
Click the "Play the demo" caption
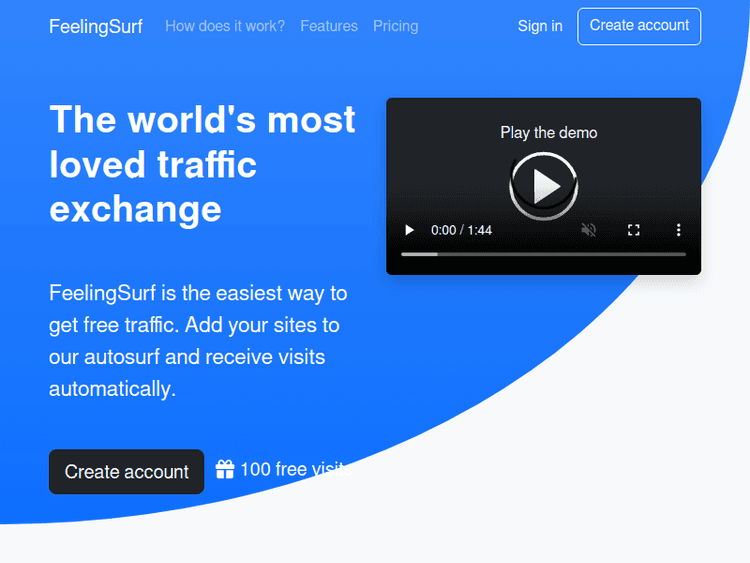pos(548,132)
